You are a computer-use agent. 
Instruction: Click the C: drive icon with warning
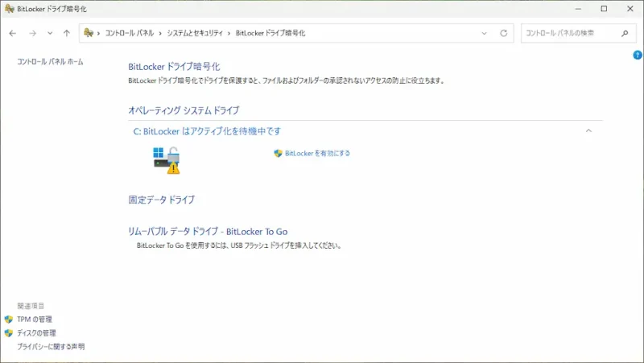pyautogui.click(x=167, y=159)
